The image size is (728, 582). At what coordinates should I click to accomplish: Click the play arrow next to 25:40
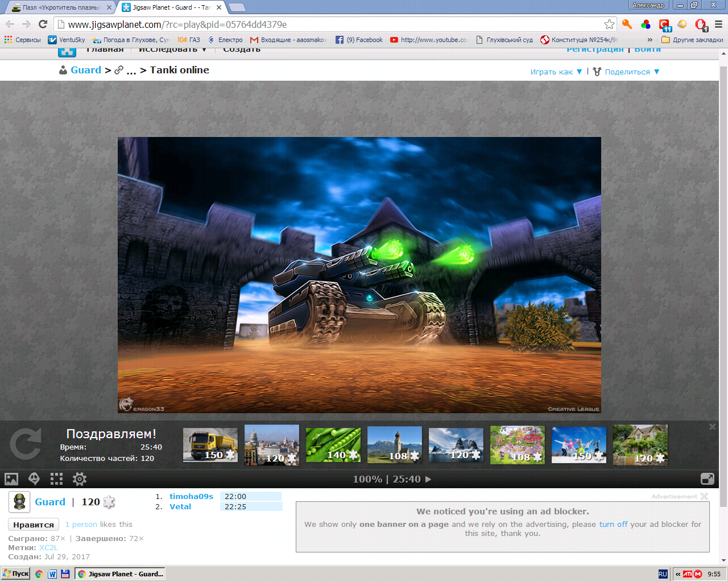[x=428, y=479]
